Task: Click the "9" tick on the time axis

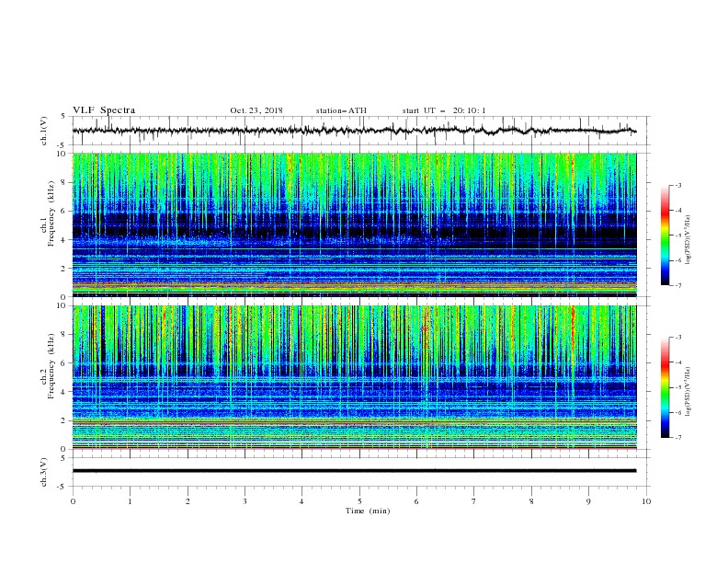Action: (588, 501)
